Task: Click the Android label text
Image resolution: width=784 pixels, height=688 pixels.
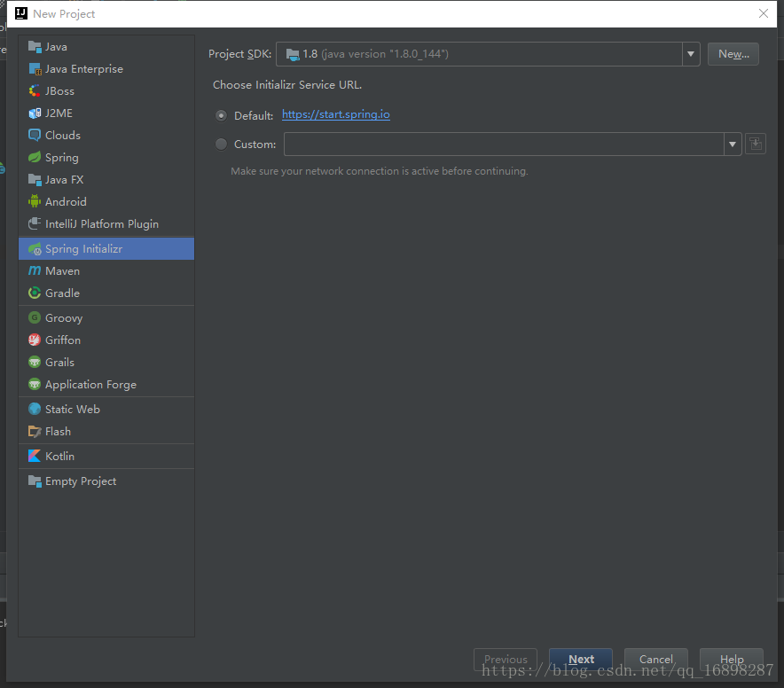Action: click(x=66, y=201)
